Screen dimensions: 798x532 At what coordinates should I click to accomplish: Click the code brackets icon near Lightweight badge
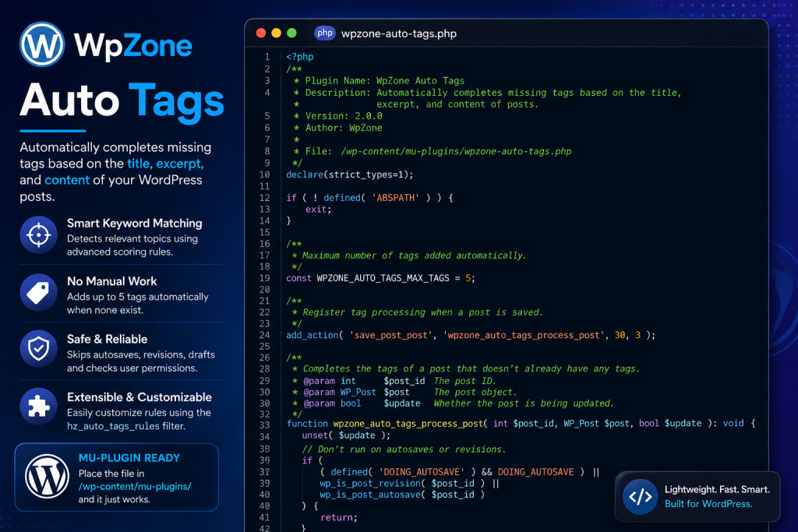pos(641,496)
